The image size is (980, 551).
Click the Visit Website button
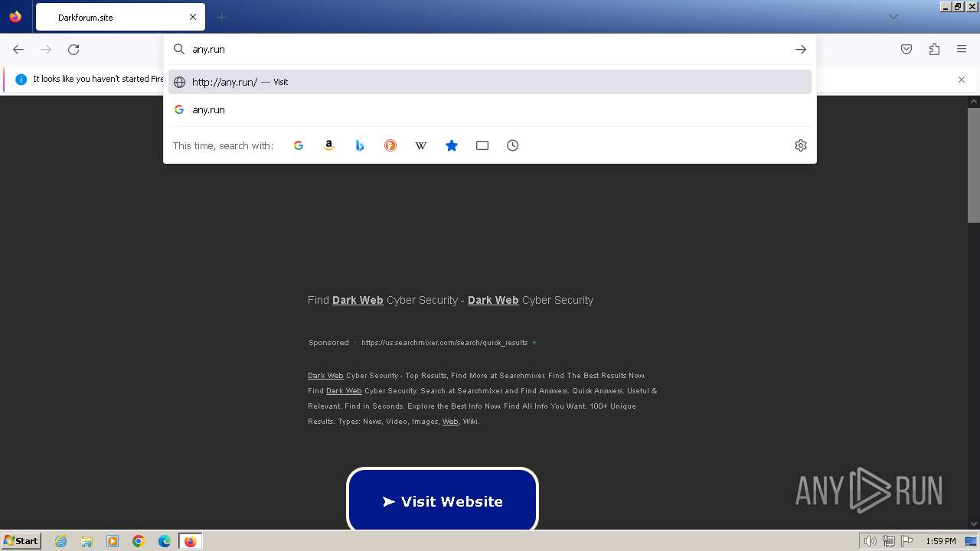point(443,501)
